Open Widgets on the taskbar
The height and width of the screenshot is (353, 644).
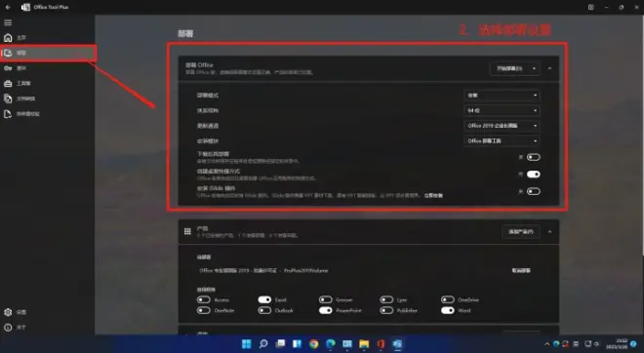pyautogui.click(x=297, y=344)
